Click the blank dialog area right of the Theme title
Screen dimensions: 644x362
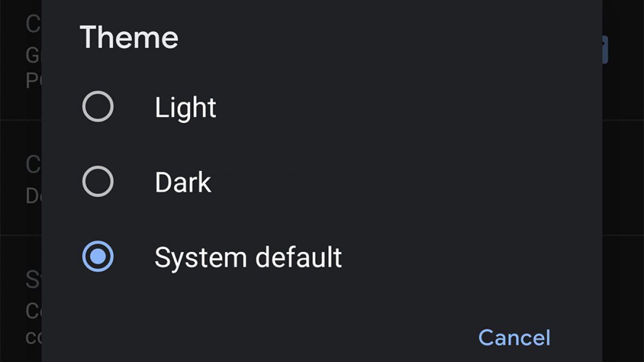pyautogui.click(x=376, y=38)
